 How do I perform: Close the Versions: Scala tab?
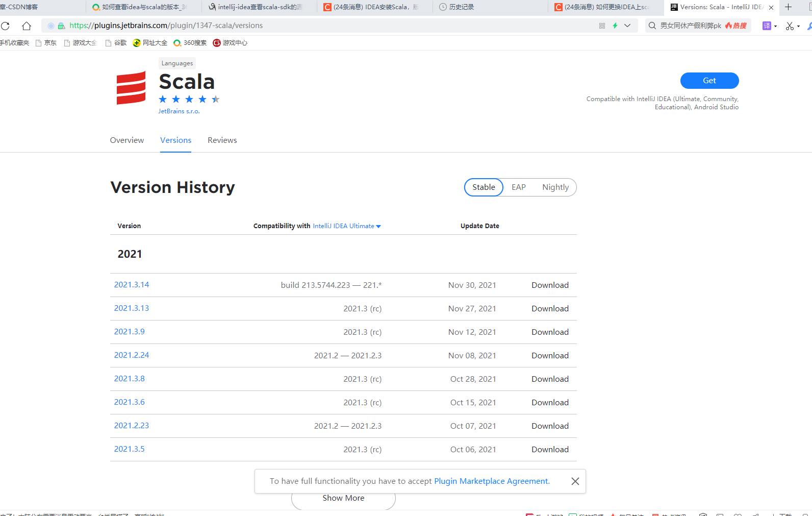771,7
